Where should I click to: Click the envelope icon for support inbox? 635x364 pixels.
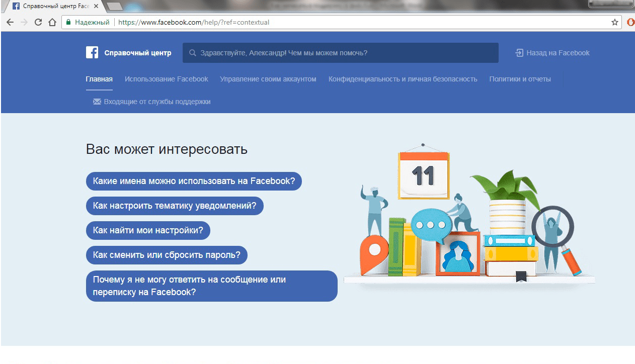click(97, 102)
